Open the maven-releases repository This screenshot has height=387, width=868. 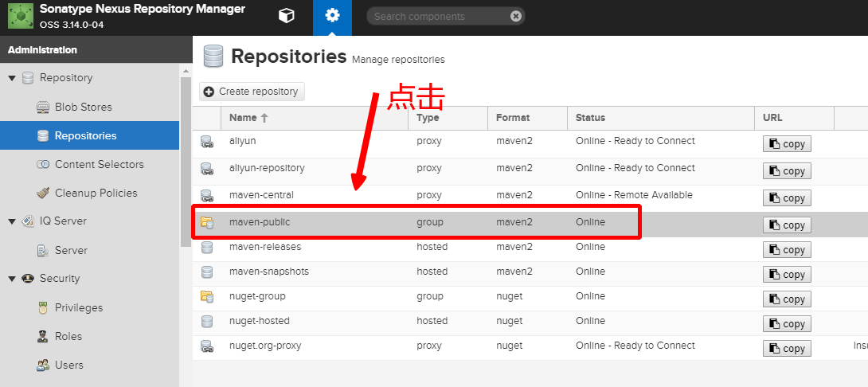pyautogui.click(x=530, y=249)
